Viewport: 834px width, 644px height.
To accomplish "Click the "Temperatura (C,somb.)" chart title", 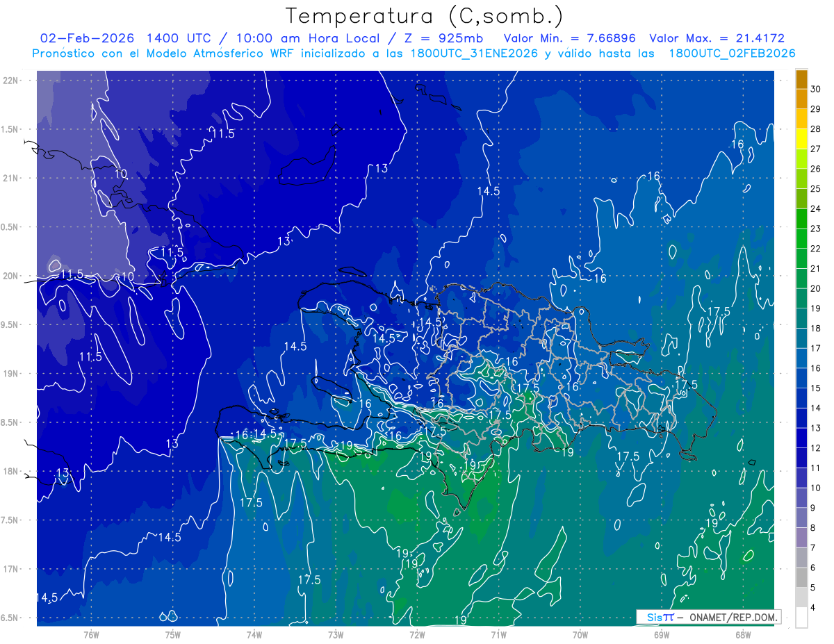I will (x=424, y=16).
